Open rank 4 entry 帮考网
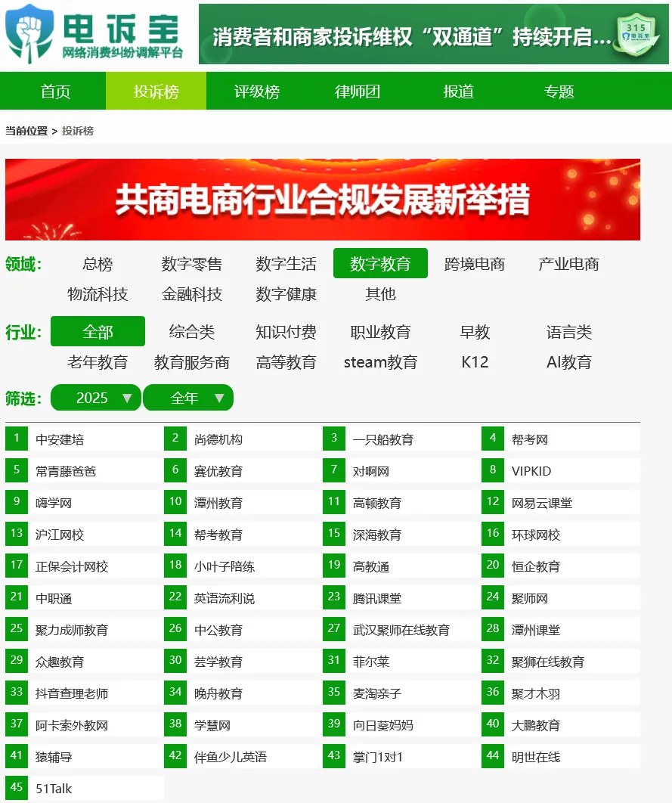 [560, 439]
